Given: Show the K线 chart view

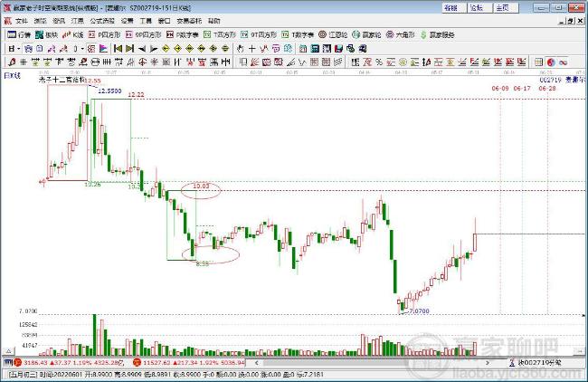Looking at the screenshot, I should (x=72, y=35).
